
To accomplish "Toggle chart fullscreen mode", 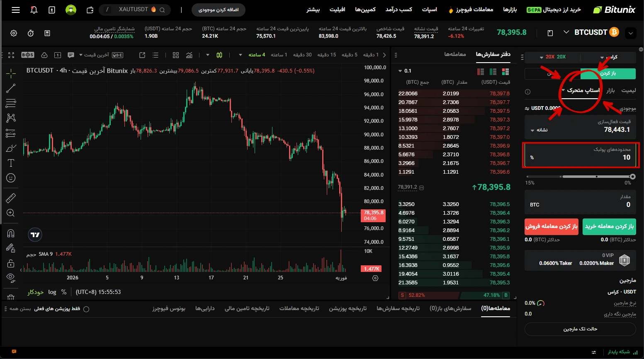I will [x=11, y=55].
